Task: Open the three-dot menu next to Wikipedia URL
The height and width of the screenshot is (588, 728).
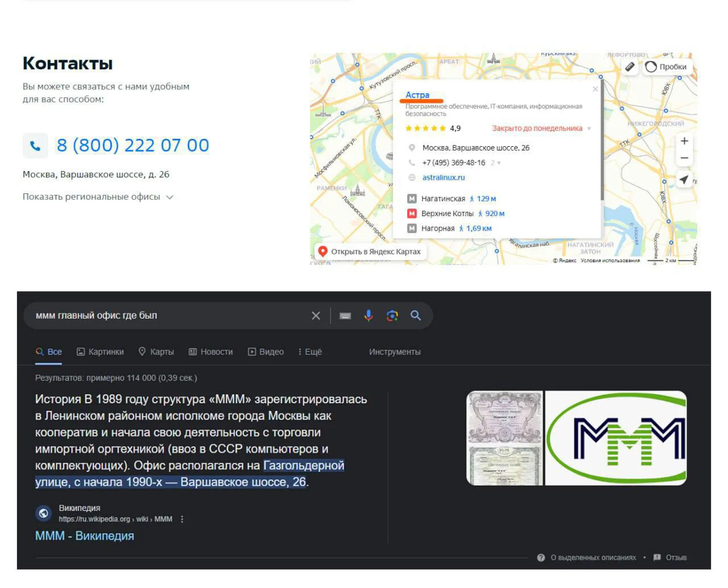Action: click(182, 519)
